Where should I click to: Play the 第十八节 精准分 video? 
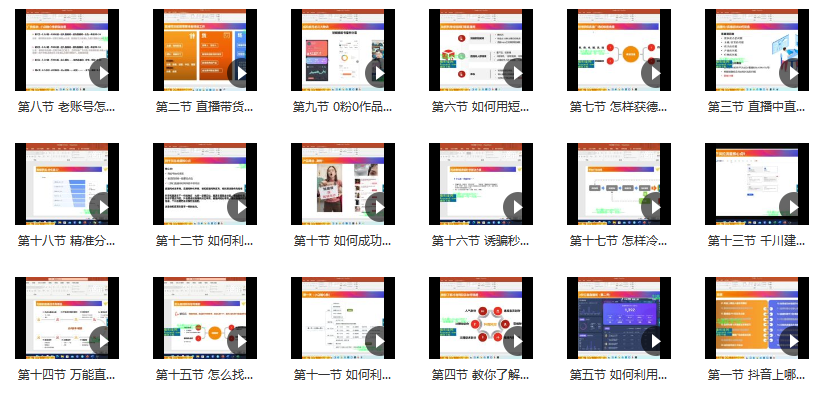104,208
